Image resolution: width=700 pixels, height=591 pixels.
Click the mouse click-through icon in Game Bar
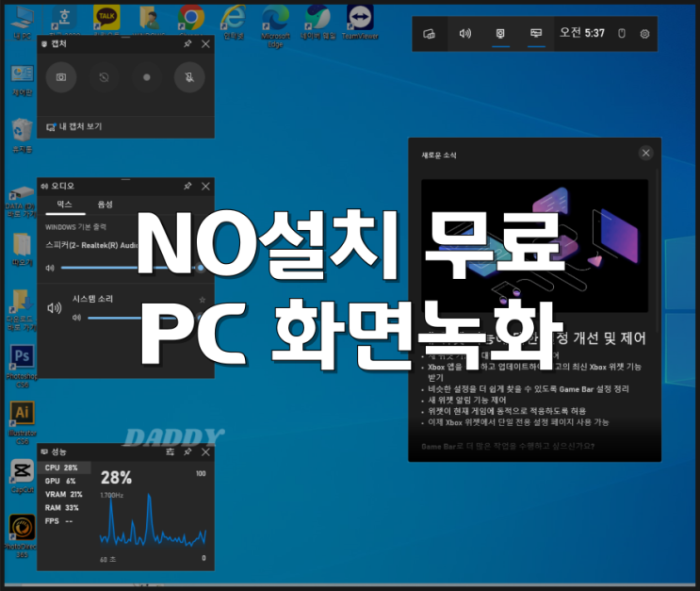click(x=622, y=34)
